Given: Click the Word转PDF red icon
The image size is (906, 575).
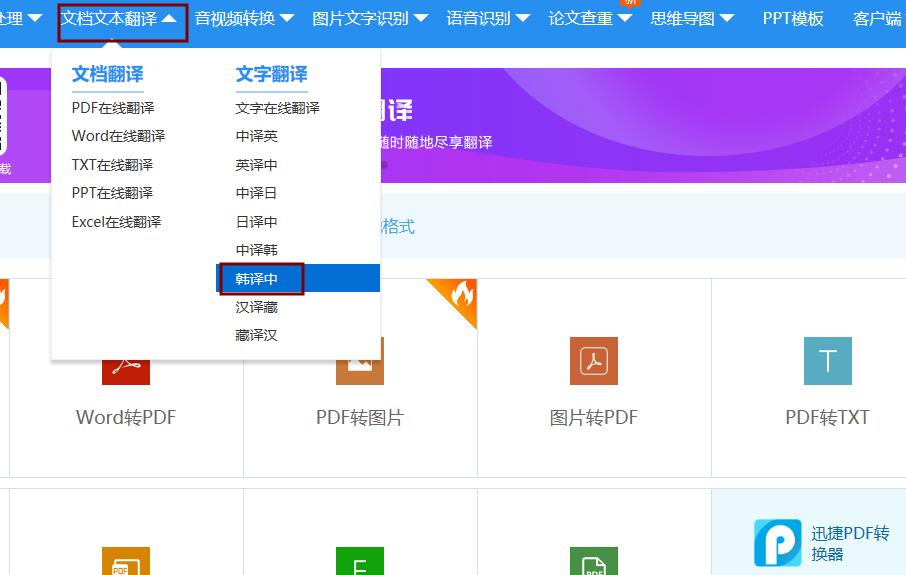Looking at the screenshot, I should (125, 372).
